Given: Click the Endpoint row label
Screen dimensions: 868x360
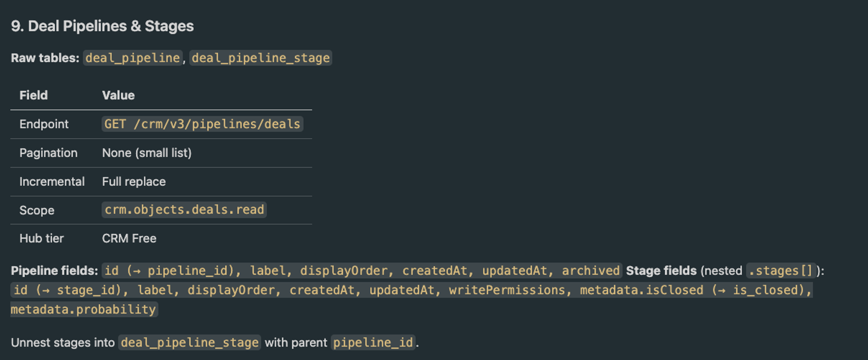Looking at the screenshot, I should [x=44, y=124].
